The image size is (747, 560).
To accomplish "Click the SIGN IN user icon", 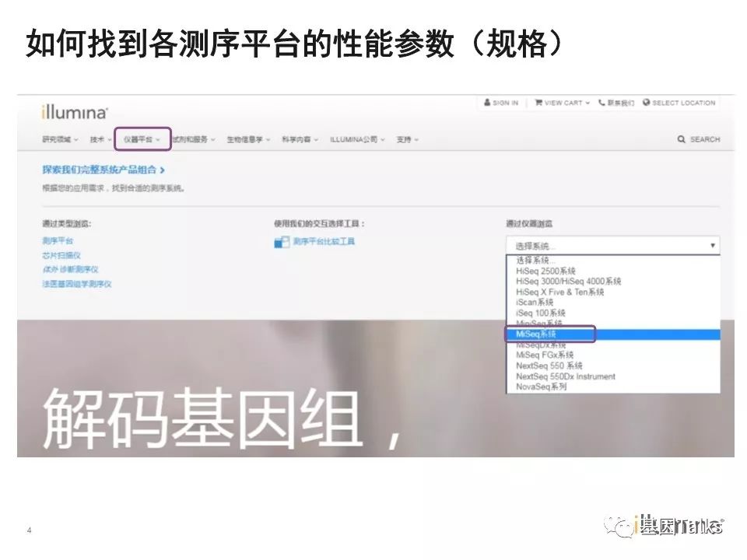I will point(487,103).
